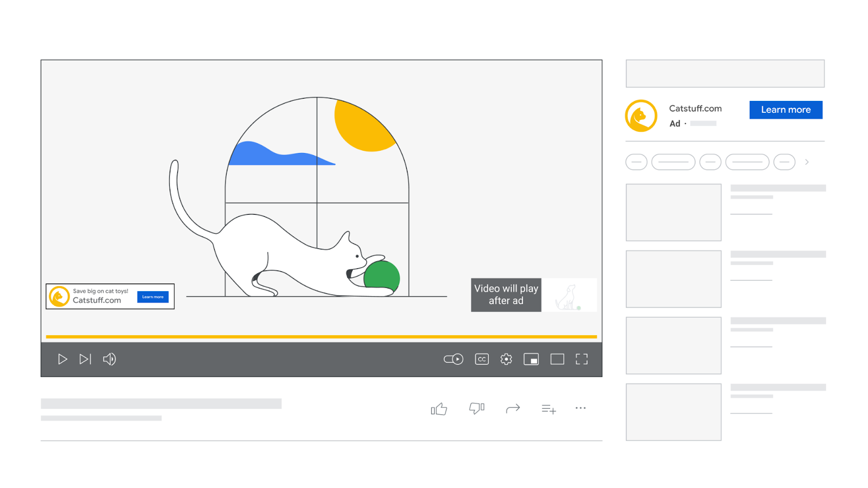Open the player settings gear

(x=506, y=359)
